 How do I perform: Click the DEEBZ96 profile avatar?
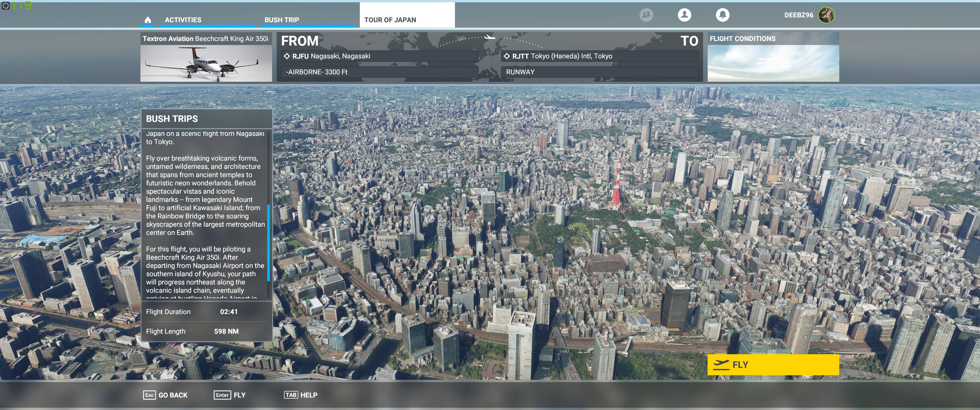click(x=826, y=15)
